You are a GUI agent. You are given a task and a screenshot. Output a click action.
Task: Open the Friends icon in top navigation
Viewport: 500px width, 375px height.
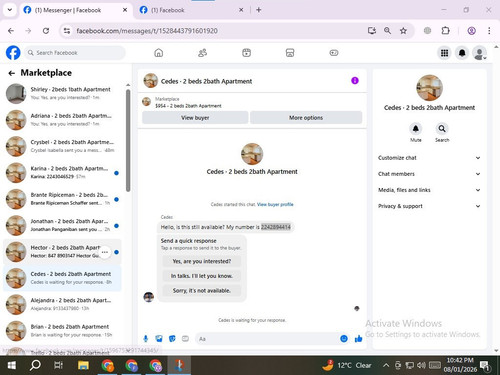click(x=202, y=53)
